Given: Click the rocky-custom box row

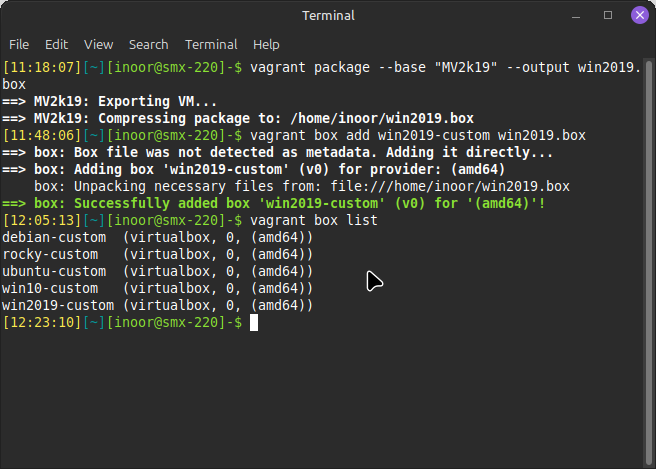Looking at the screenshot, I should tap(157, 254).
